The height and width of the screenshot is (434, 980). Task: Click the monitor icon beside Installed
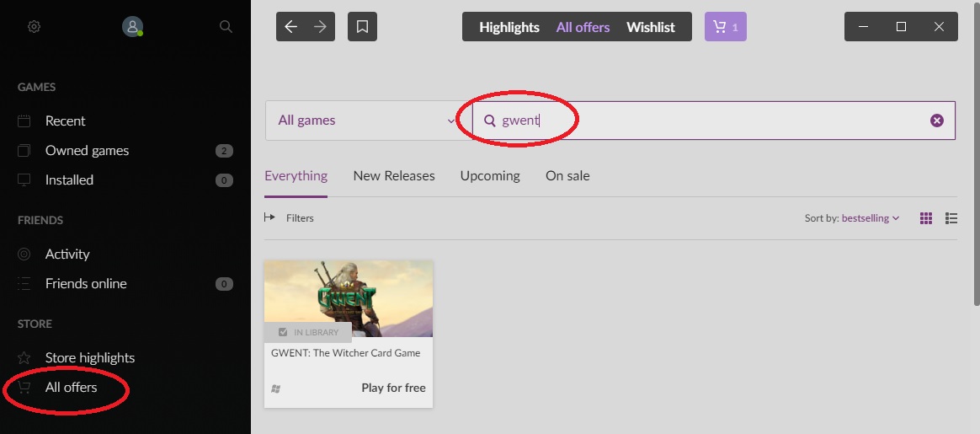tap(24, 180)
